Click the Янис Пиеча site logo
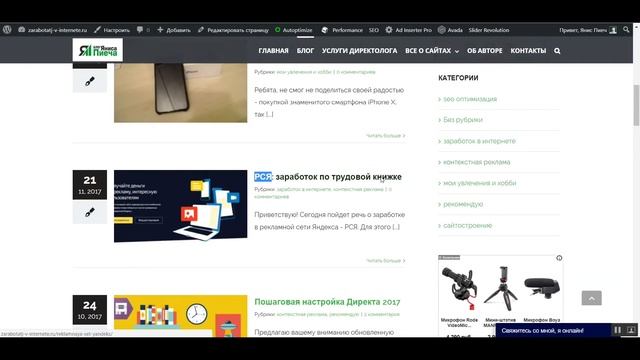Viewport: 640px width, 360px height. (x=98, y=50)
